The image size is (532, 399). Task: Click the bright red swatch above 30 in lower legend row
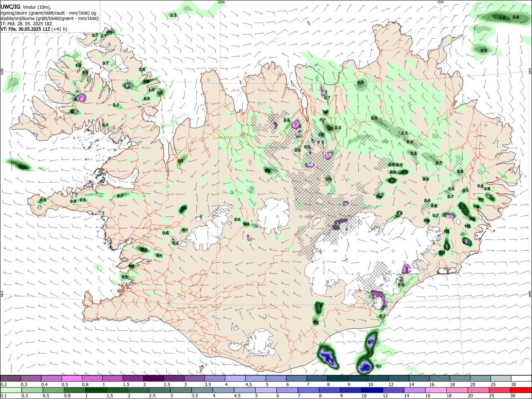click(x=520, y=390)
